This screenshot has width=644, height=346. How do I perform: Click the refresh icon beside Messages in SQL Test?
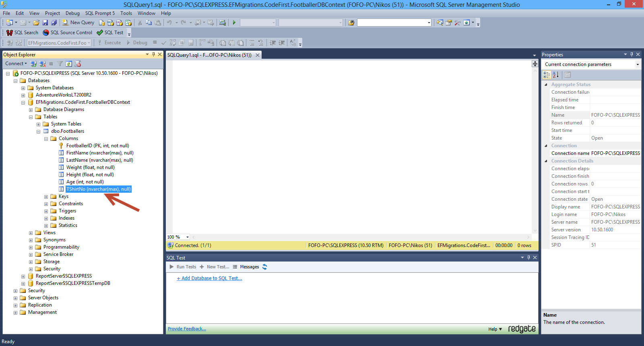264,267
